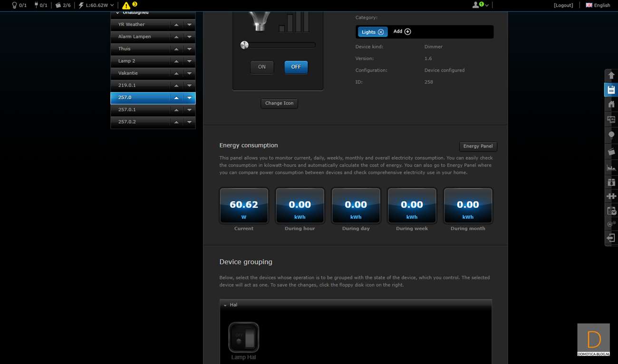
Task: Click the UK flag language icon
Action: 589,5
